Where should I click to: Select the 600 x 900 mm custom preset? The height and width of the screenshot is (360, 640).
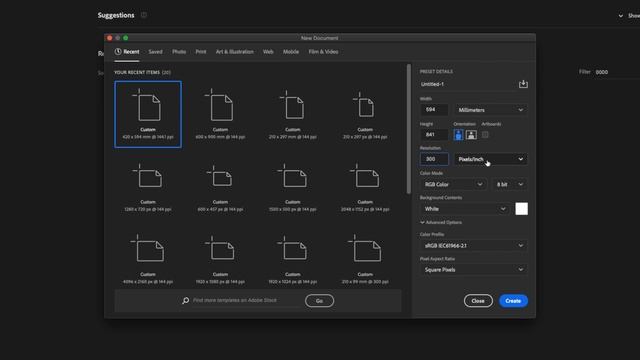[220, 114]
